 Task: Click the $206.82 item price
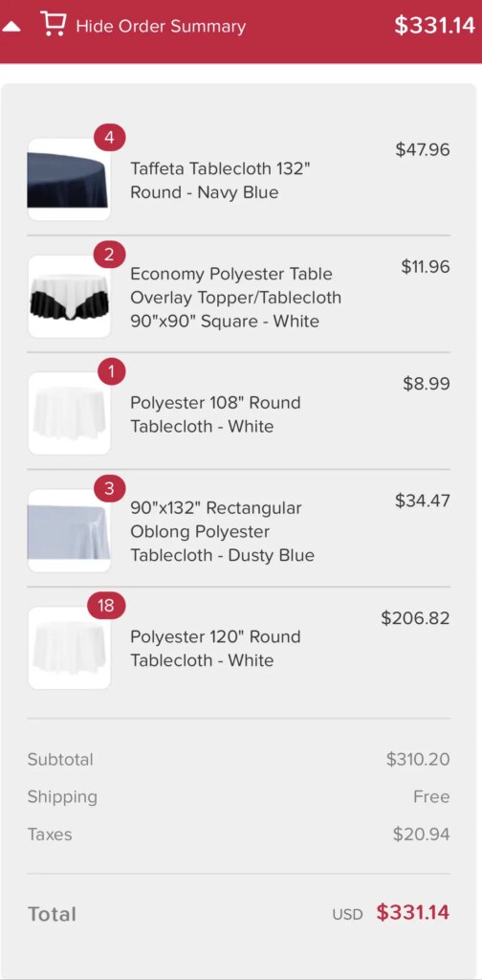coord(415,618)
